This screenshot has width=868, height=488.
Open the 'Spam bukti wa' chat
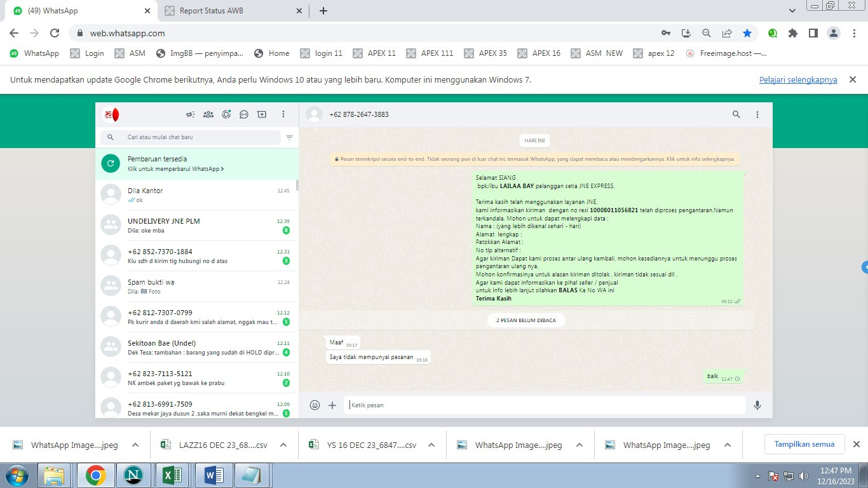(x=197, y=287)
